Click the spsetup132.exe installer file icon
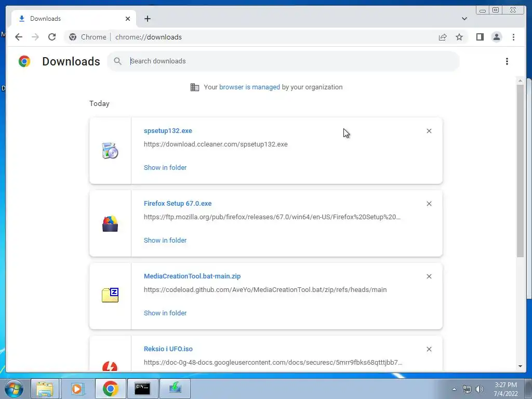The height and width of the screenshot is (399, 532). coord(110,151)
